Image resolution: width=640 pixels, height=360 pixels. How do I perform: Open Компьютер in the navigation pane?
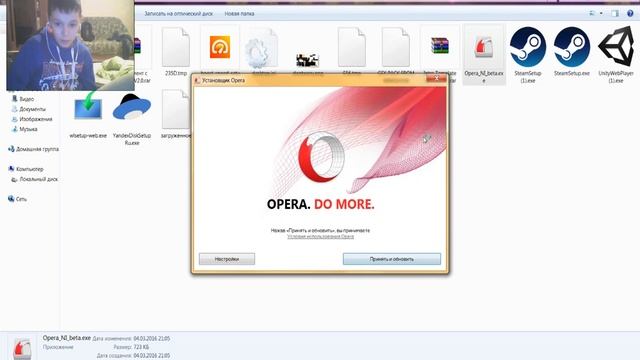29,169
